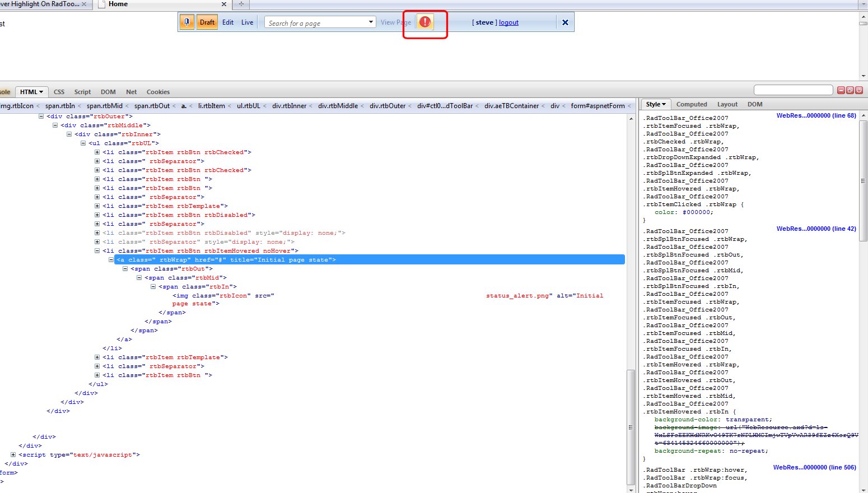The width and height of the screenshot is (868, 493).
Task: Select div.rtbMiddle in the breadcrumb path
Action: (x=338, y=106)
